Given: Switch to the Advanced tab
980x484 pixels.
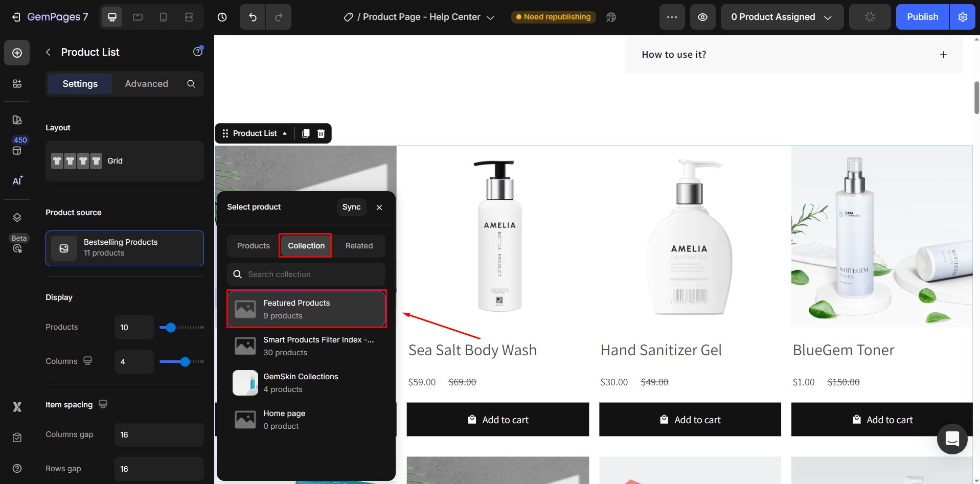Looking at the screenshot, I should [x=146, y=84].
